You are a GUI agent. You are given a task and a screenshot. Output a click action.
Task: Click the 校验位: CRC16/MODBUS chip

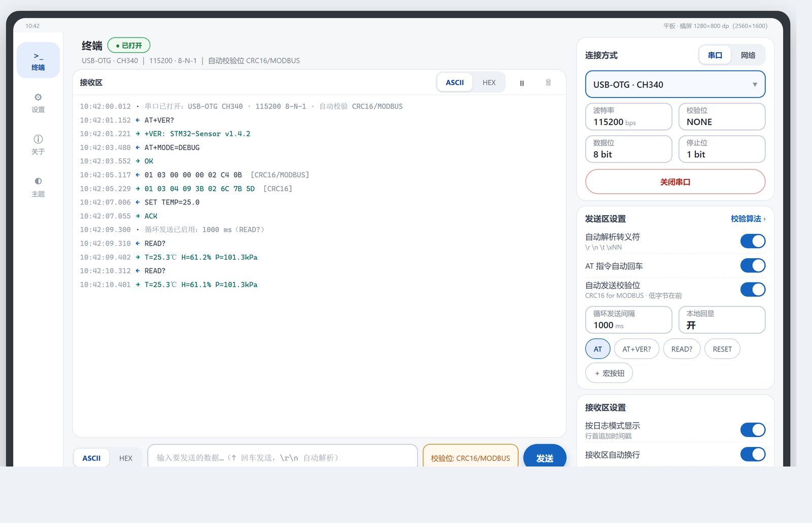[x=470, y=457]
